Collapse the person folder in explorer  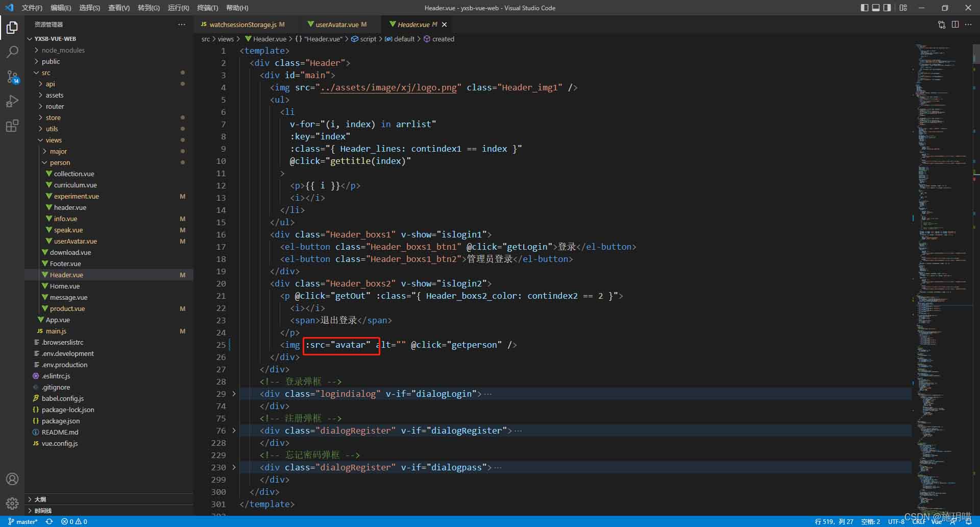click(60, 162)
